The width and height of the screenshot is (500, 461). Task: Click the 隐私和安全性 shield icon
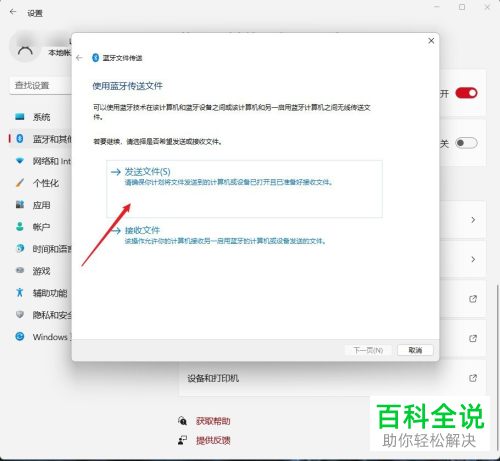pos(20,314)
